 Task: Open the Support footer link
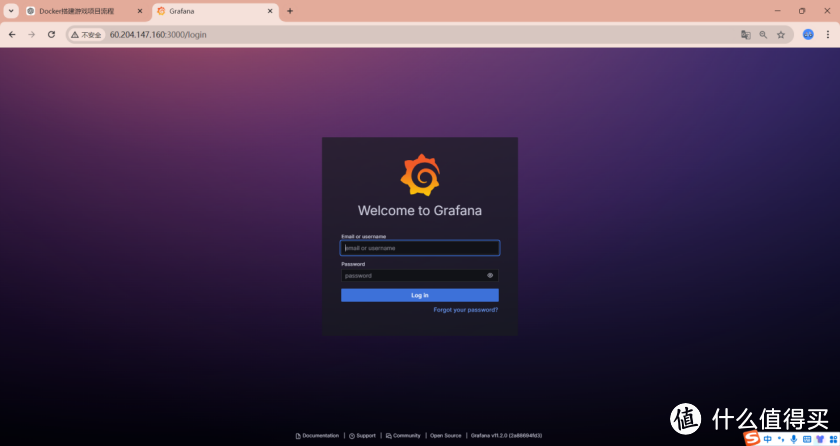[x=362, y=436]
